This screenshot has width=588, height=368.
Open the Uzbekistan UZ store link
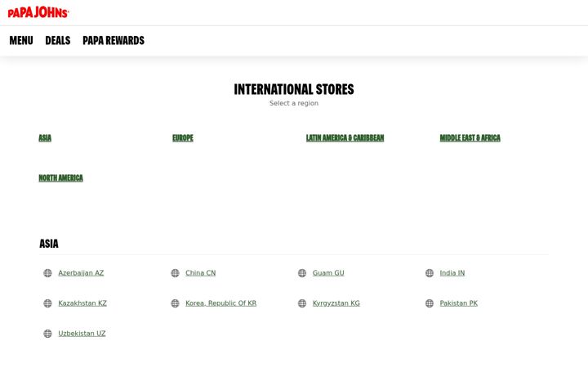coord(82,334)
